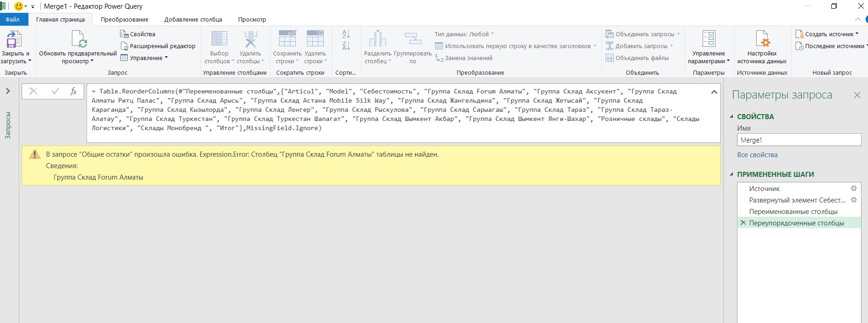This screenshot has height=323, width=868.
Task: Delete Переупорядоченные столбцы step with X
Action: point(743,223)
